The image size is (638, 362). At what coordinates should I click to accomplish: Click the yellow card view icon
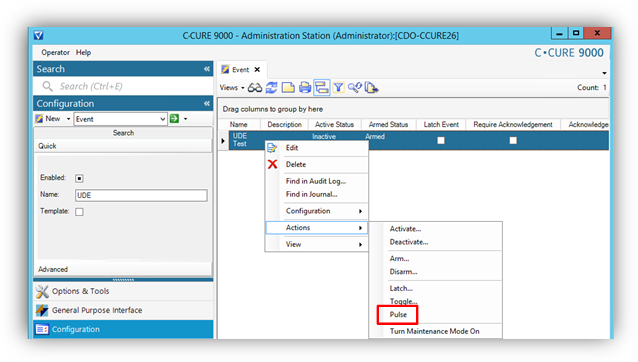click(288, 87)
